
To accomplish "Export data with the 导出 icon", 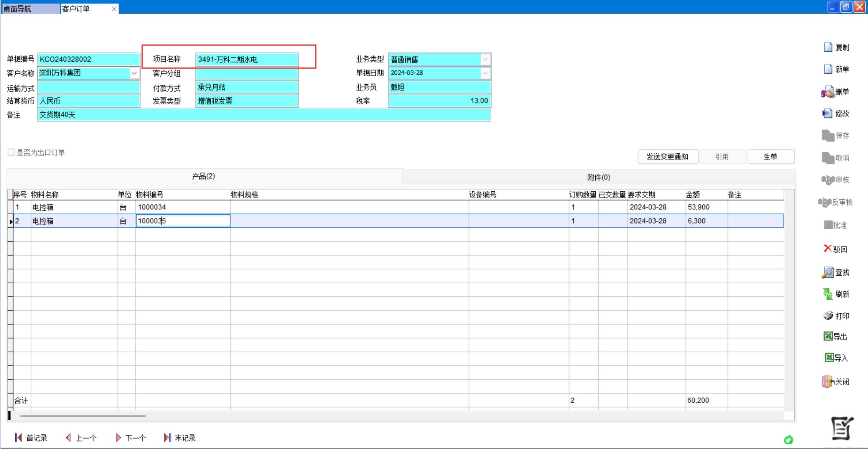I will point(828,336).
